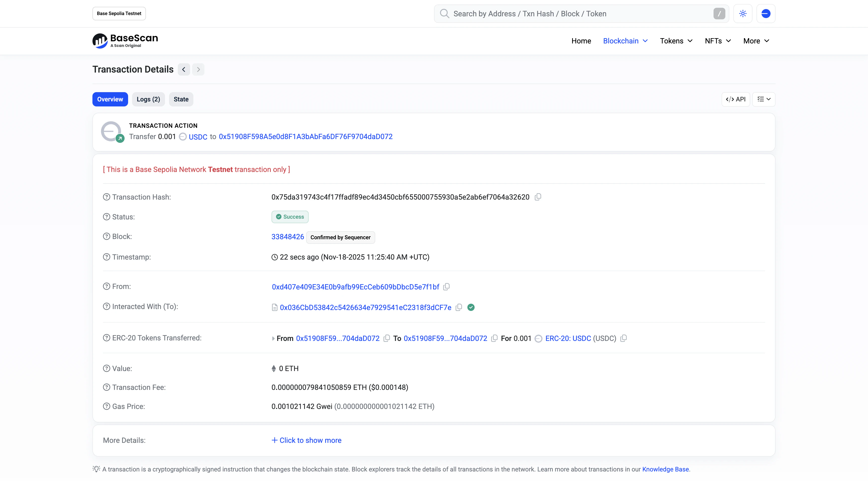Copy the Interacted With contract address
This screenshot has width=868, height=481.
[x=459, y=307]
